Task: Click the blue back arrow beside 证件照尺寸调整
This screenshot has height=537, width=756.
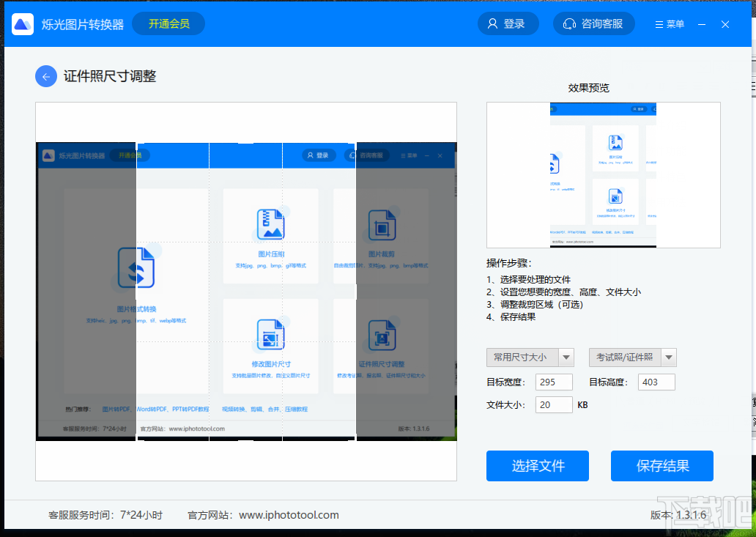Action: tap(46, 76)
